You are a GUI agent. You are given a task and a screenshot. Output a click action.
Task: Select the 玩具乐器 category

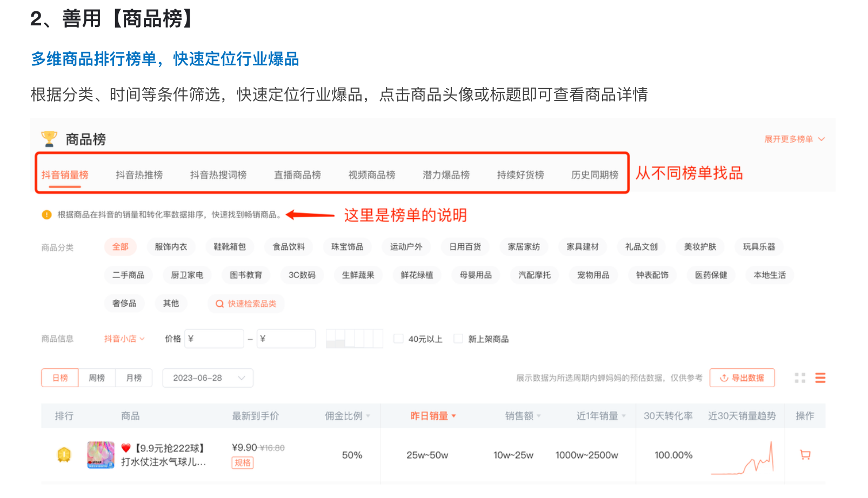759,247
